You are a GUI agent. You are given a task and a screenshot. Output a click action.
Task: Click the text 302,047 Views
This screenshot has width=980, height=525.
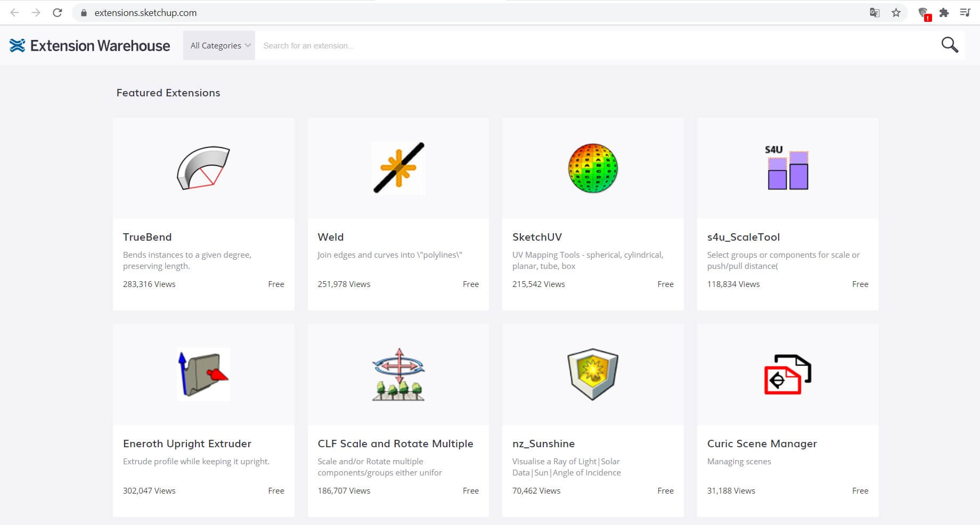coord(149,491)
